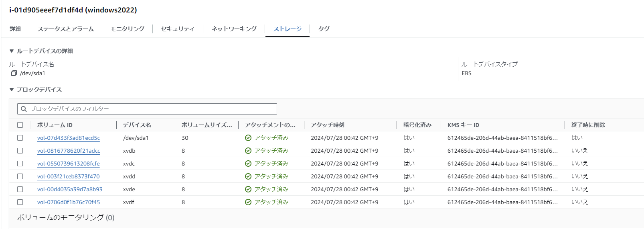Click attached status icon for xvdc row

tap(248, 164)
